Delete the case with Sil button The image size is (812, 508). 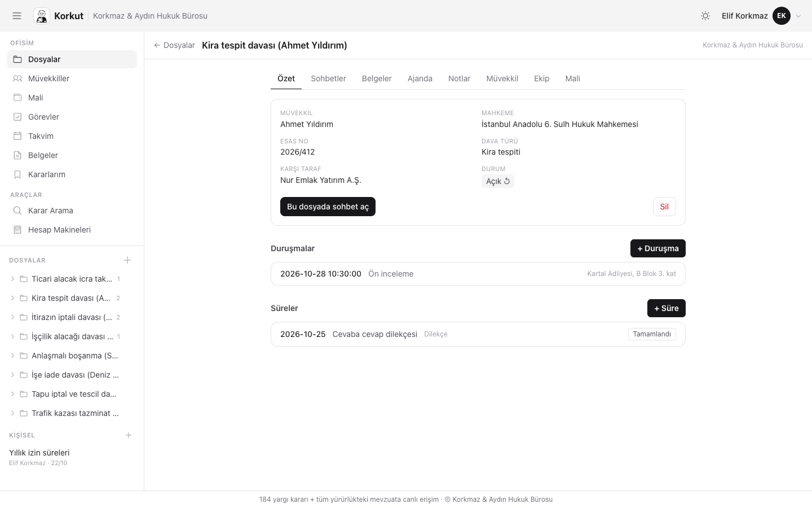tap(664, 207)
